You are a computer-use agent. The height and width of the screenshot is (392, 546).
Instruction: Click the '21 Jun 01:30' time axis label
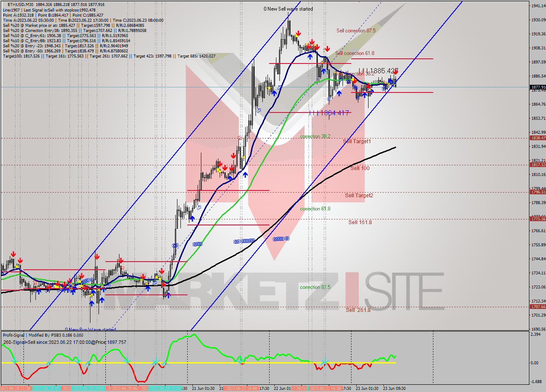pyautogui.click(x=203, y=389)
